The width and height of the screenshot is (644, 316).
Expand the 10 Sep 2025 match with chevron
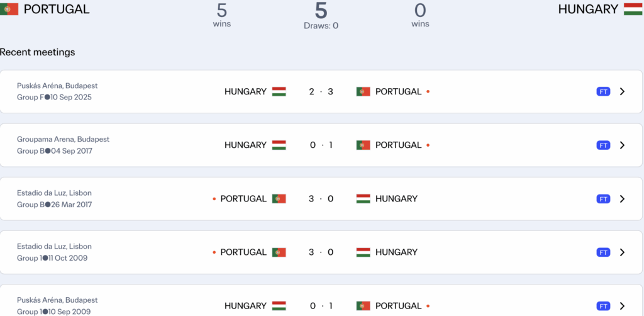click(x=622, y=92)
